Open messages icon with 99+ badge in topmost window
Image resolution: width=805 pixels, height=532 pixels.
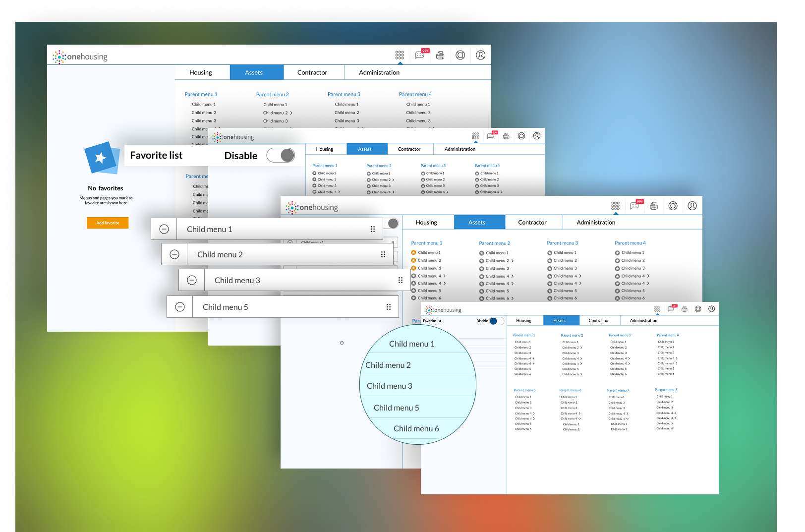420,55
